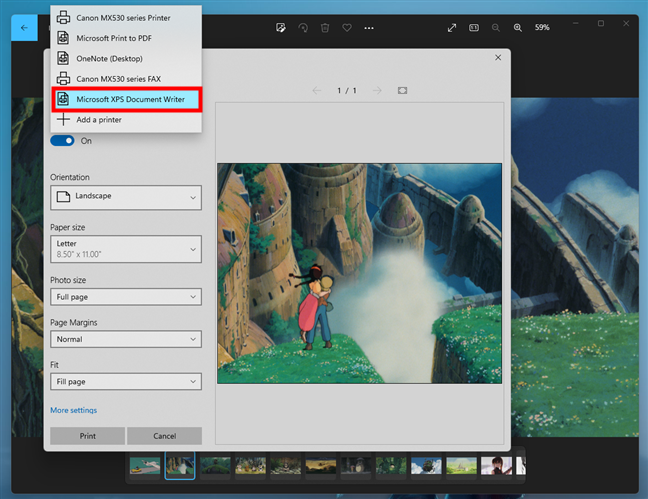Enter full screen with the diagonal arrows icon

point(452,28)
